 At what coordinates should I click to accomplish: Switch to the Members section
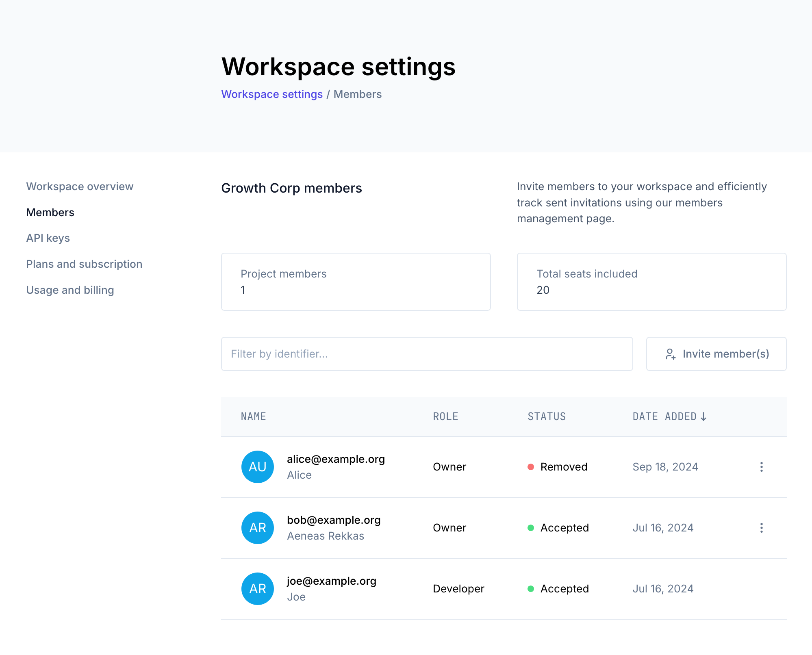point(50,212)
